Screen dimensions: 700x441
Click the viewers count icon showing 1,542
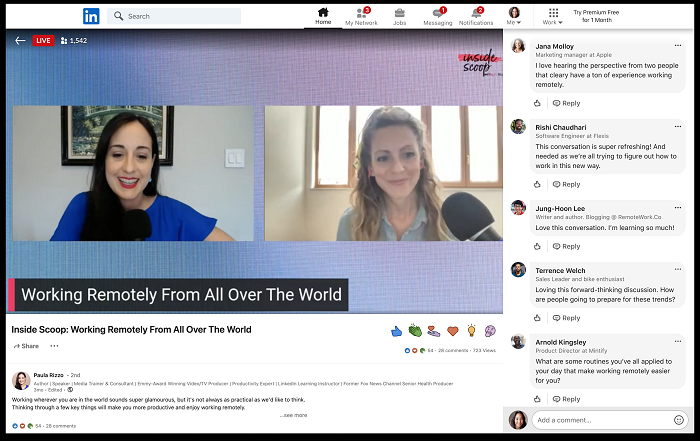pyautogui.click(x=64, y=41)
